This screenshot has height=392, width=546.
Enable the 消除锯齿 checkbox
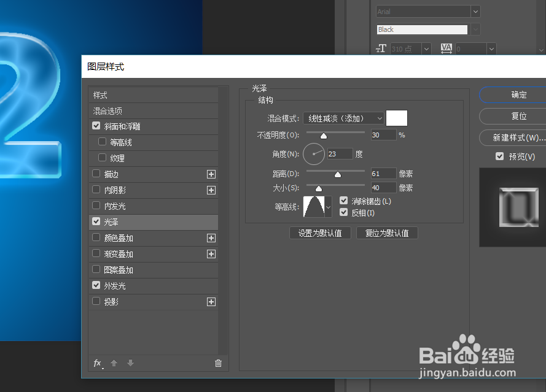[345, 201]
